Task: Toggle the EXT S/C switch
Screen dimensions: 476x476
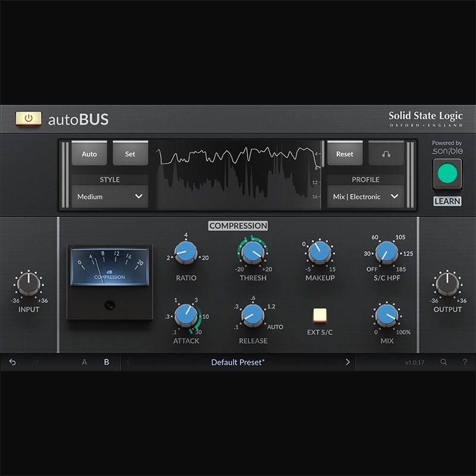Action: [x=320, y=315]
